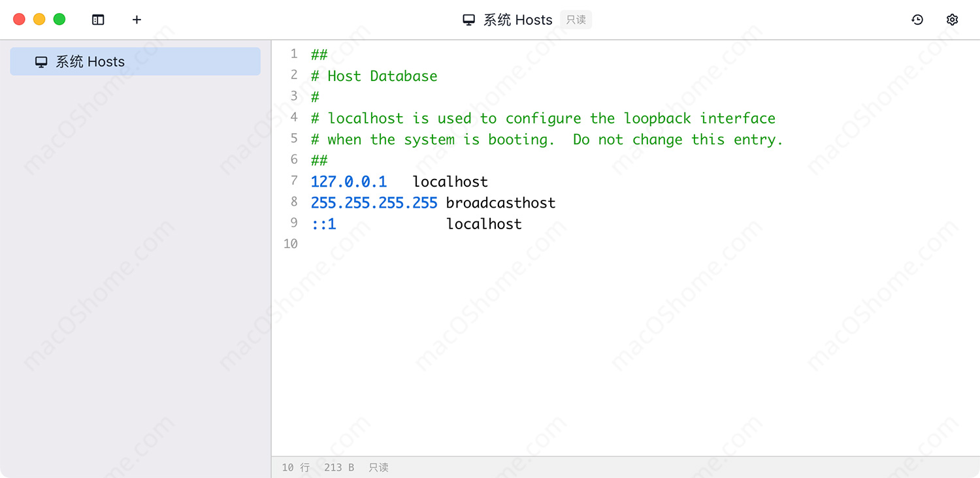Click the 255.255.255.255 IP address

374,203
